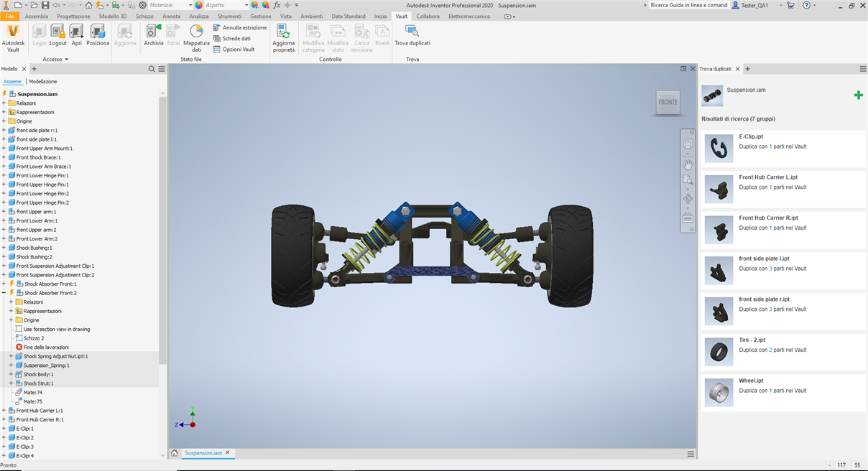Collapse Shock Absorber Front:2 node
Screen dimensions: 868x471
(x=4, y=293)
